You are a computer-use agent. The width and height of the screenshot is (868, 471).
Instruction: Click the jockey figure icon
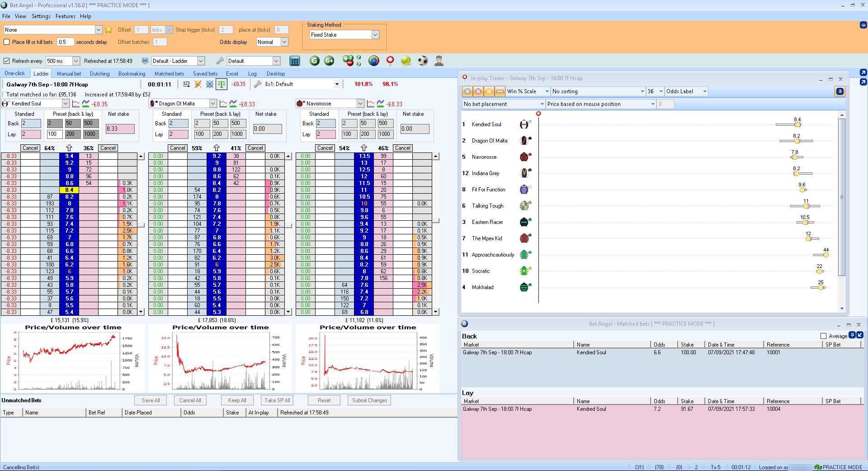[x=439, y=61]
